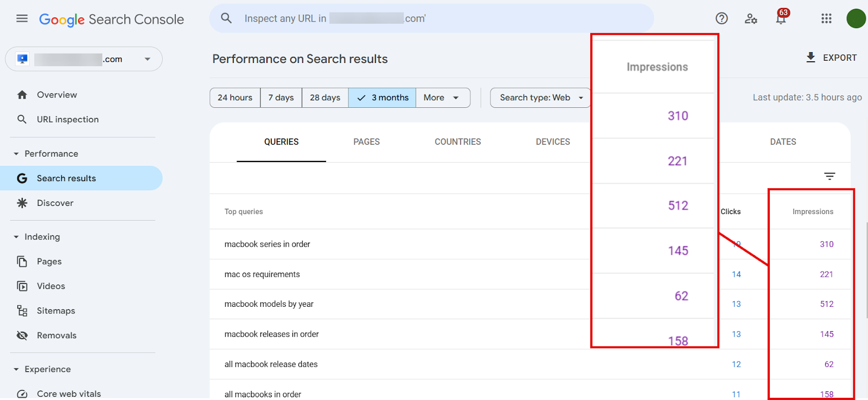Click the export download icon

(810, 57)
